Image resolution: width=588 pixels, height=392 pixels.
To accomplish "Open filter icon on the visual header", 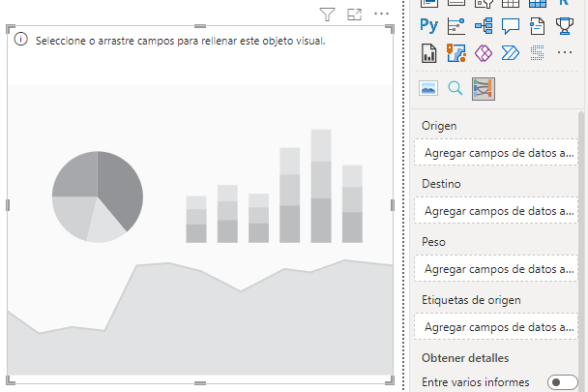I will (x=327, y=14).
